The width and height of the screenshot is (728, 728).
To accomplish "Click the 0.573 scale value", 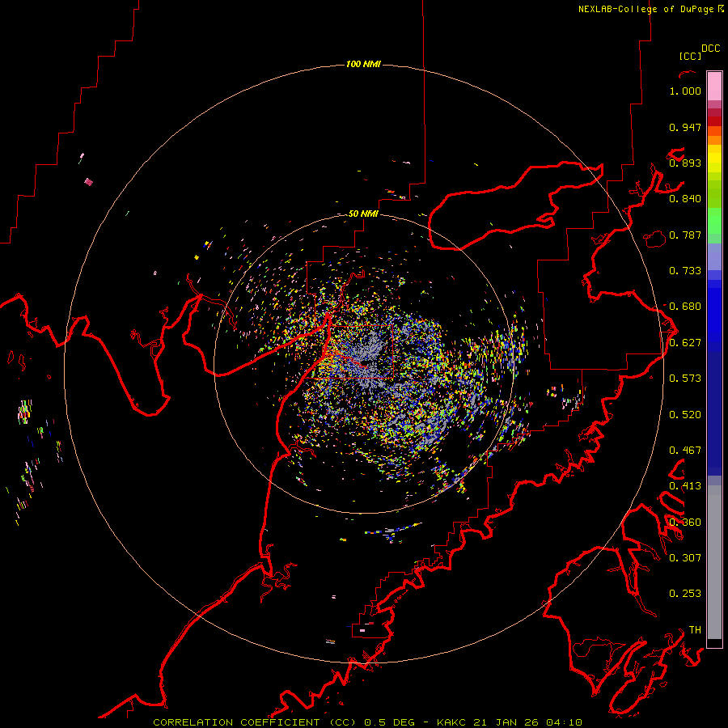I will click(x=685, y=379).
